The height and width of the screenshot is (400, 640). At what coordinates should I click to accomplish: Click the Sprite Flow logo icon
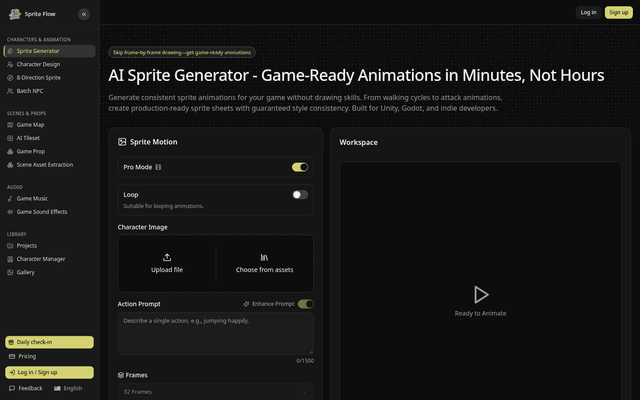pyautogui.click(x=15, y=14)
